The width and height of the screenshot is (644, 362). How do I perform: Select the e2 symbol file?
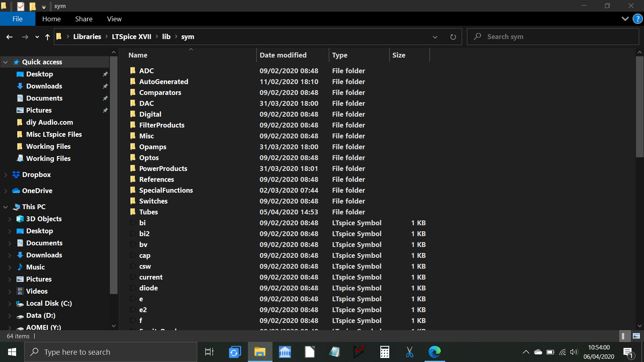[x=143, y=310]
